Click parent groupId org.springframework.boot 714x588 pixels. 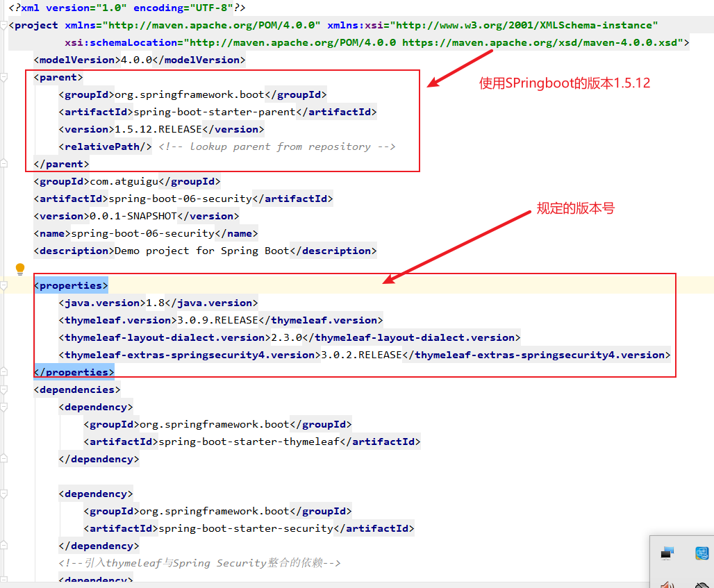(190, 94)
